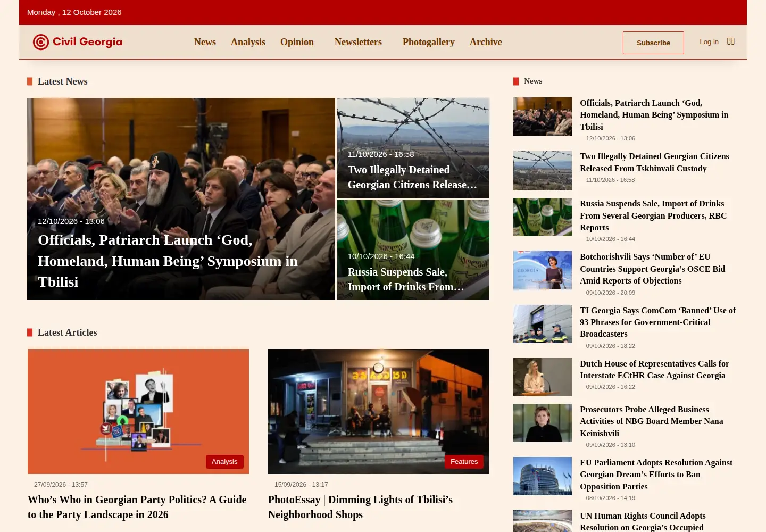
Task: Open 'Who's Who in Georgian Party Politics?' article title
Action: (x=137, y=507)
